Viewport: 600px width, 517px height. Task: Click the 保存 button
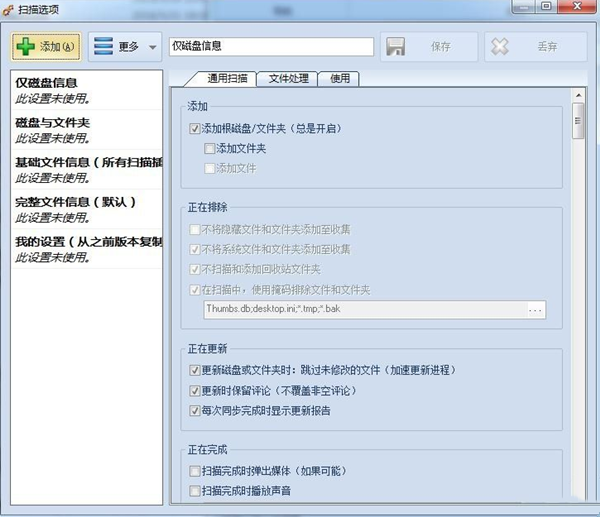click(429, 47)
